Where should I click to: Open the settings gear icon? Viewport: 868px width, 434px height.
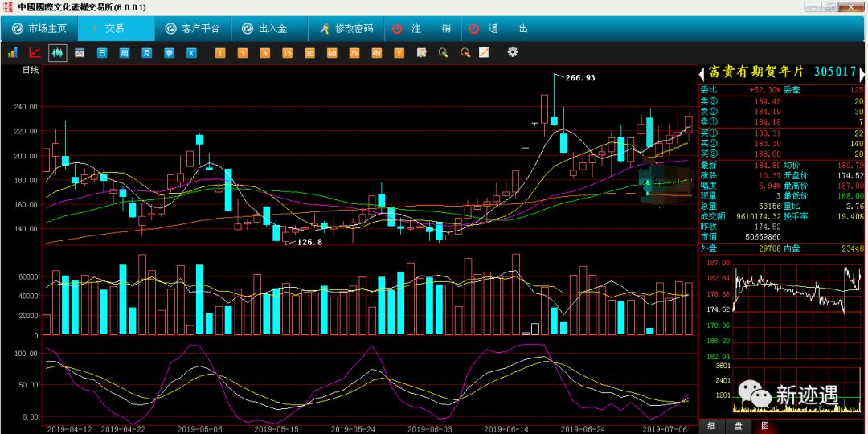pos(513,52)
